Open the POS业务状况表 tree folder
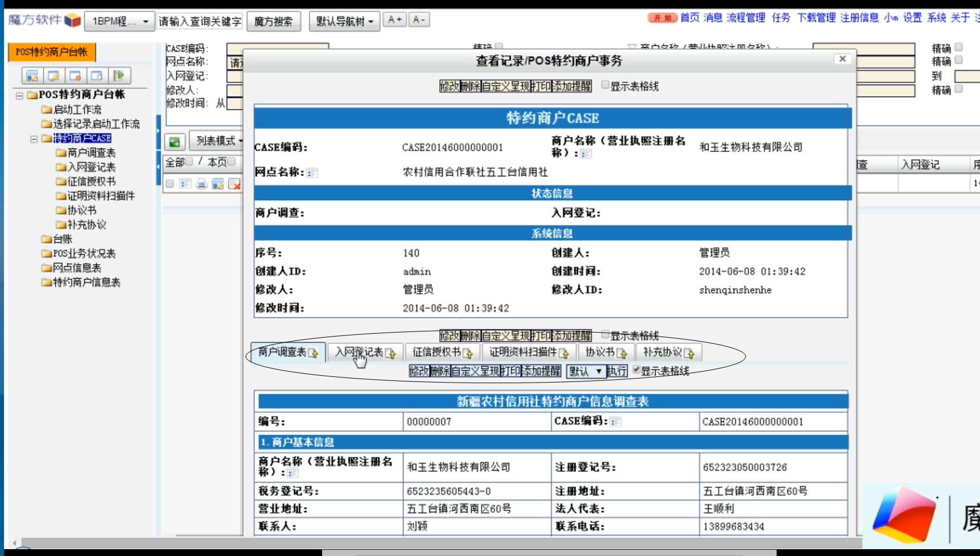Image resolution: width=980 pixels, height=556 pixels. [x=78, y=254]
